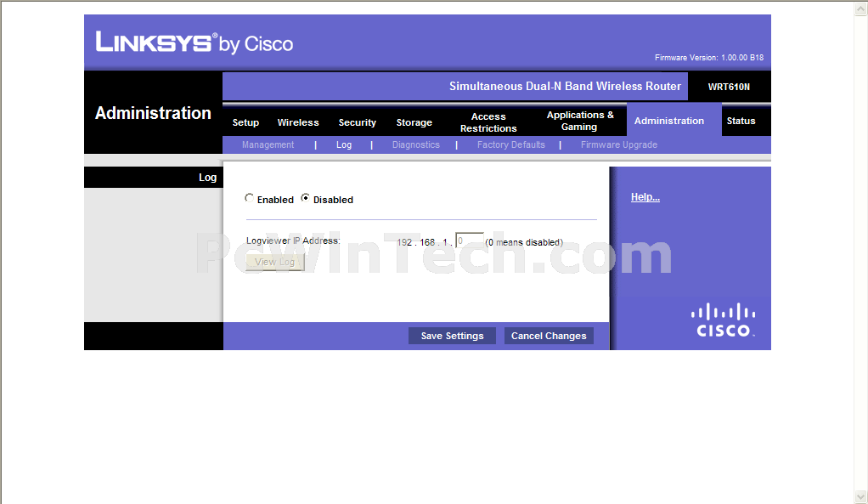Screen dimensions: 868x504
Task: Open the Diagnostics sub-tab
Action: pos(415,144)
